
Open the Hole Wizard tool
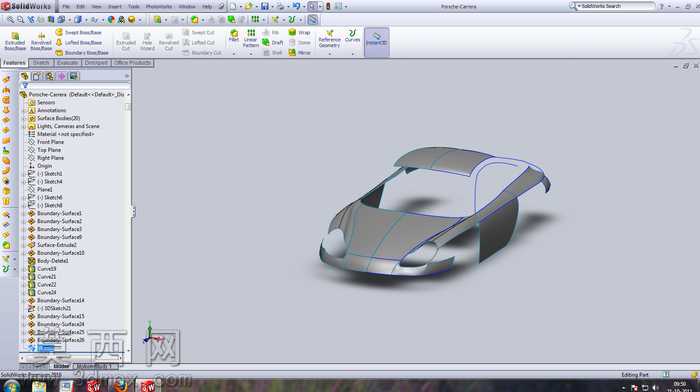coord(147,42)
